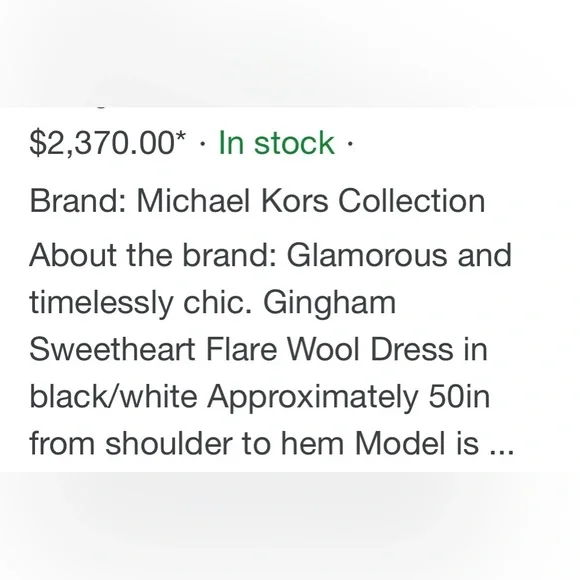Click the dot separator before In stock
The image size is (580, 580).
202,145
